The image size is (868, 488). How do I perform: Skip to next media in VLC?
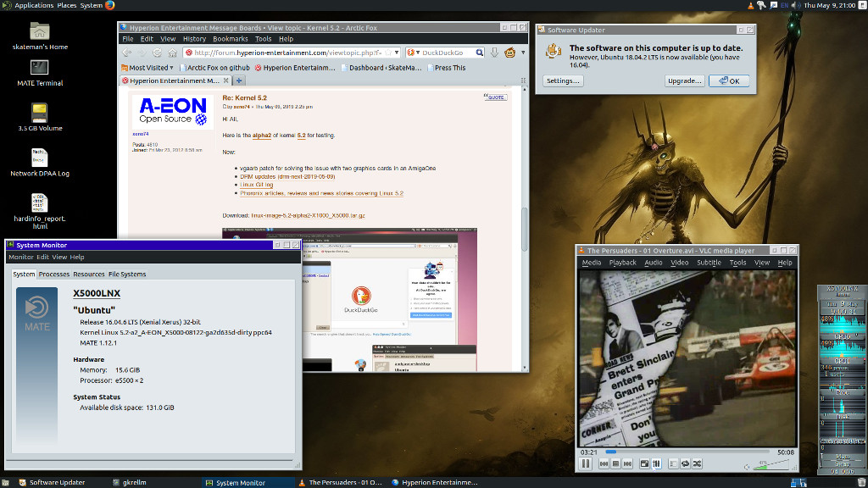point(628,463)
